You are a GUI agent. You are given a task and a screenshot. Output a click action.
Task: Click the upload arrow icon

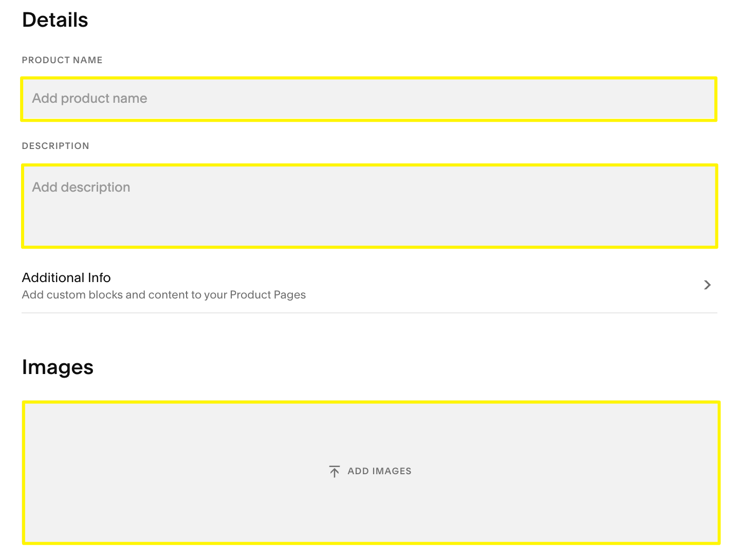pyautogui.click(x=335, y=471)
